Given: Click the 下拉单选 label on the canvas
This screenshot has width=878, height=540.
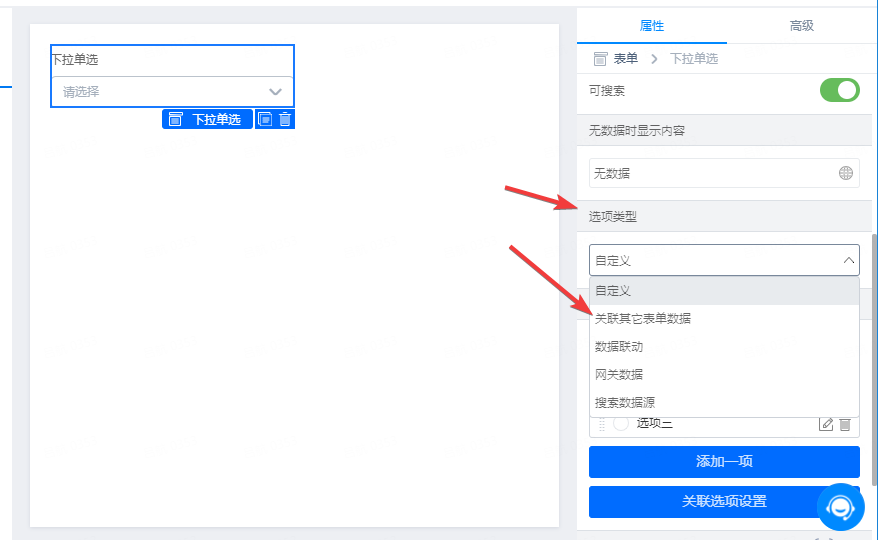Looking at the screenshot, I should 75,59.
